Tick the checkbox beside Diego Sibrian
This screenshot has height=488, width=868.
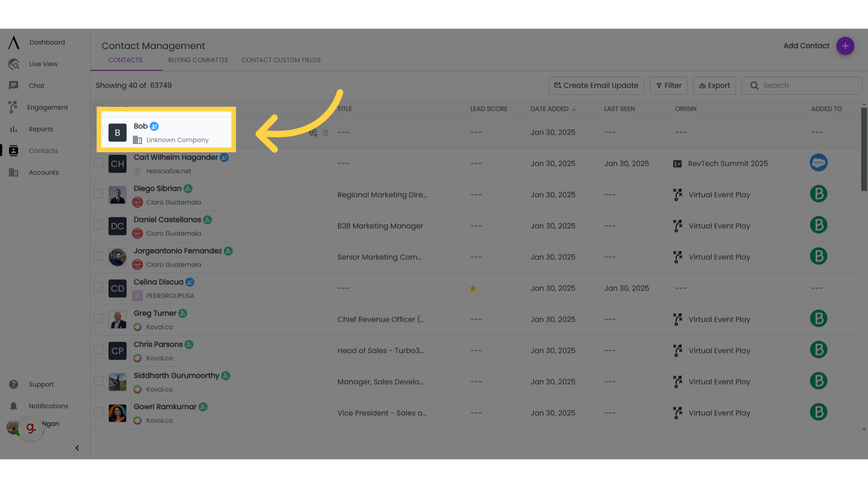tap(99, 193)
